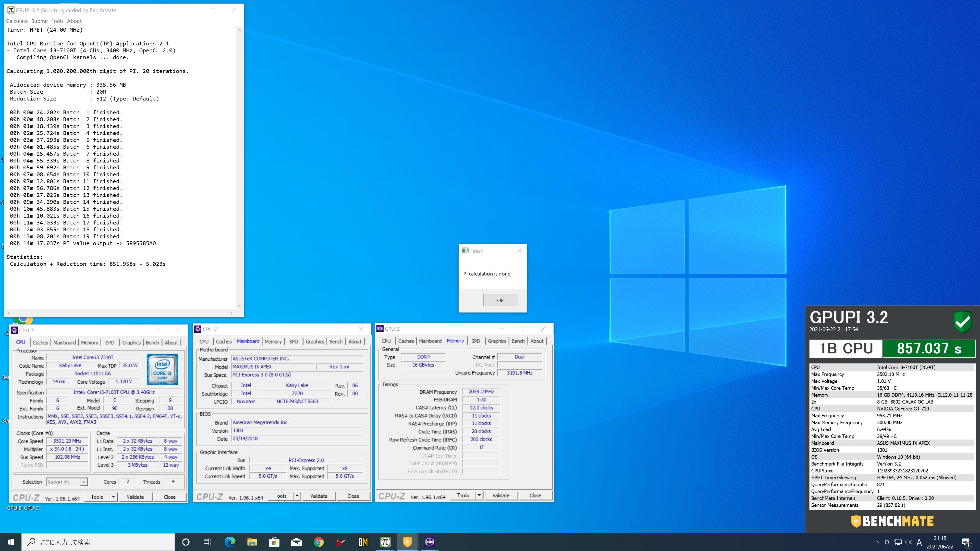Expand Tools dropdown arrow in Memory CPU-Z

479,495
